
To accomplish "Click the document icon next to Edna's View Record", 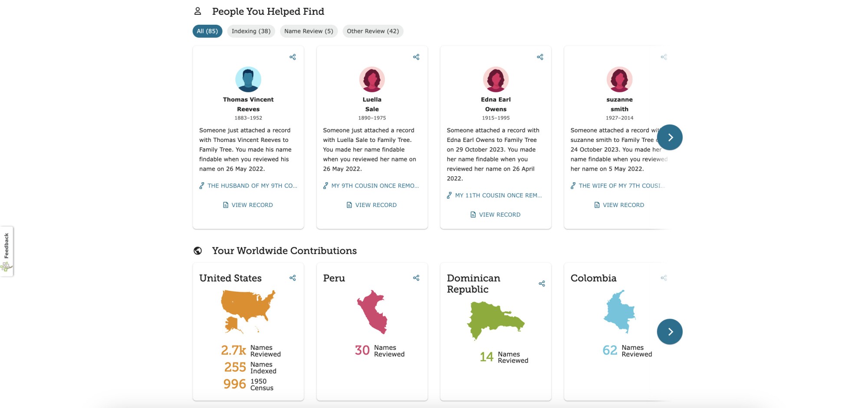I will coord(473,214).
